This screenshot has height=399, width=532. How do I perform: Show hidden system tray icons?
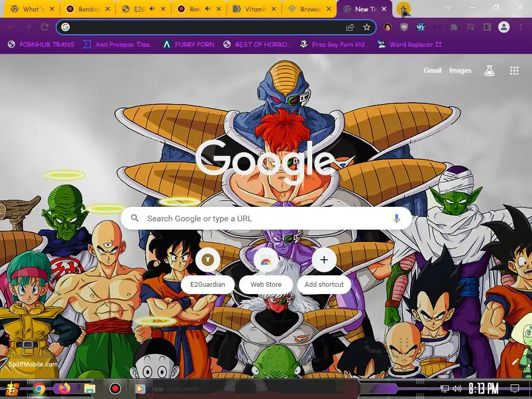(432, 389)
